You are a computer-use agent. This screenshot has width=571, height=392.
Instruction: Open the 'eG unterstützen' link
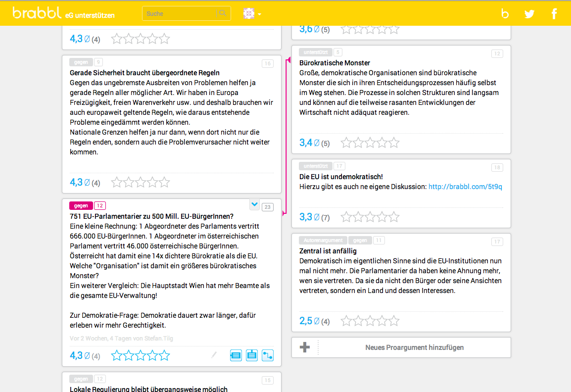(x=90, y=15)
